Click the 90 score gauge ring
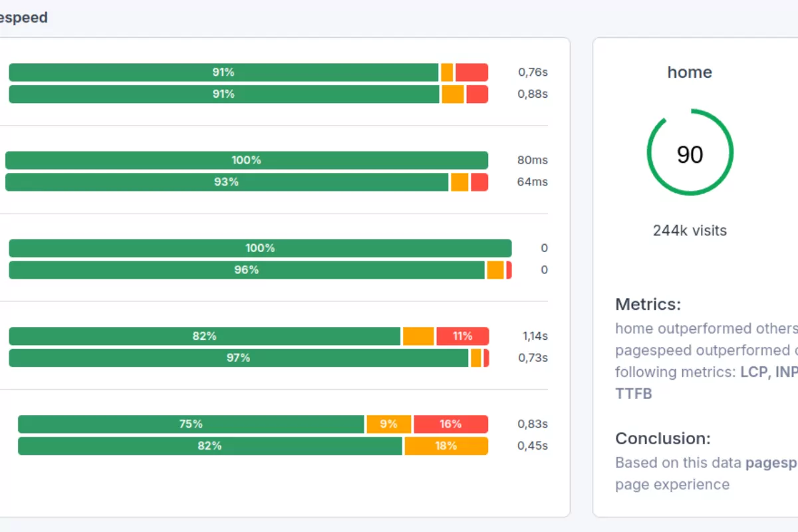This screenshot has height=532, width=798. tap(690, 153)
